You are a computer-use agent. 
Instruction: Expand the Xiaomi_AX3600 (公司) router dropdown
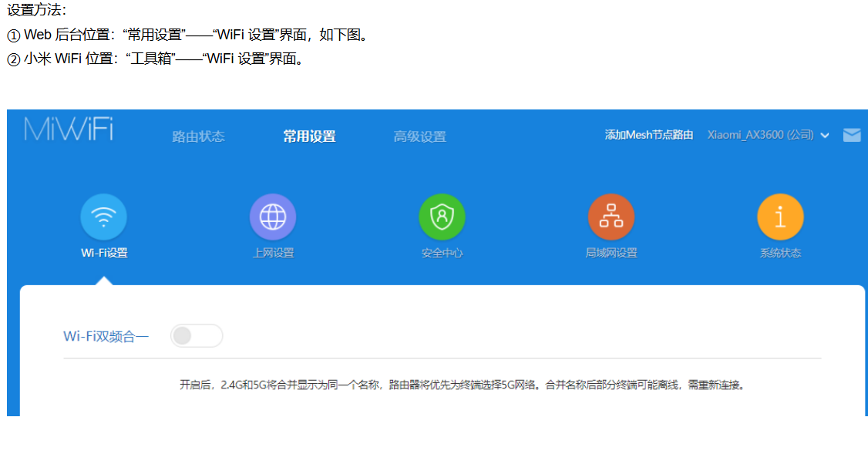762,134
